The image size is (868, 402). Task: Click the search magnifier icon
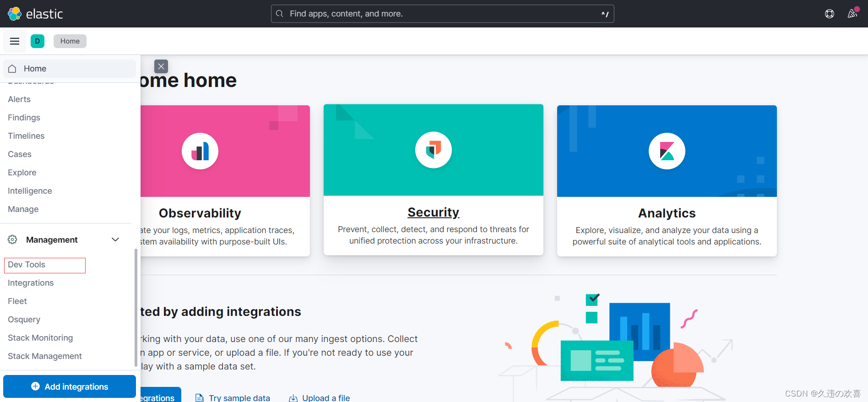pyautogui.click(x=280, y=14)
